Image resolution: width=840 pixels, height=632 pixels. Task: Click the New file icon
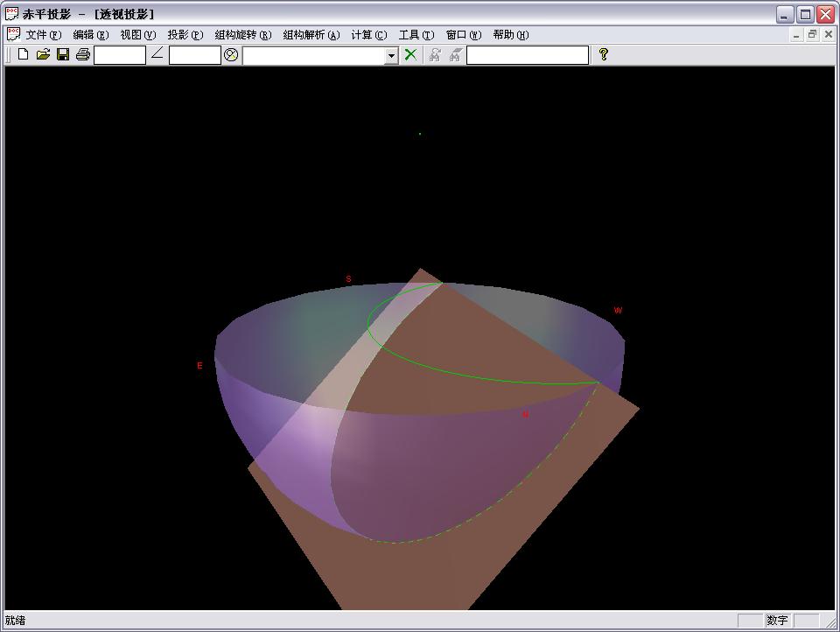24,54
